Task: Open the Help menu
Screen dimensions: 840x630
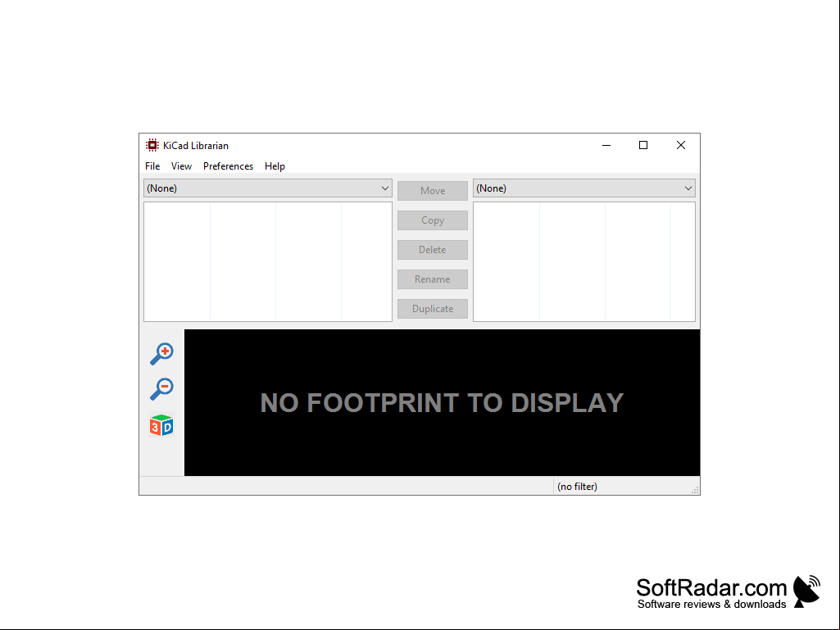Action: tap(275, 166)
